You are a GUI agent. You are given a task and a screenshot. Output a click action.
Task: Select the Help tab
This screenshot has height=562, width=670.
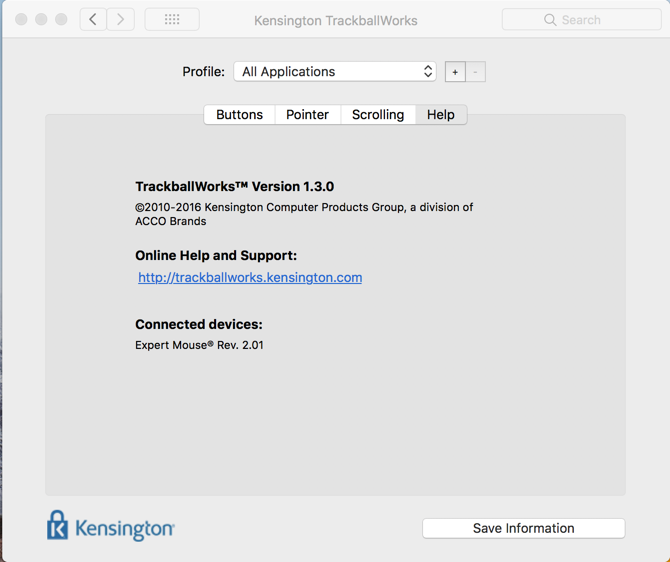click(x=441, y=115)
